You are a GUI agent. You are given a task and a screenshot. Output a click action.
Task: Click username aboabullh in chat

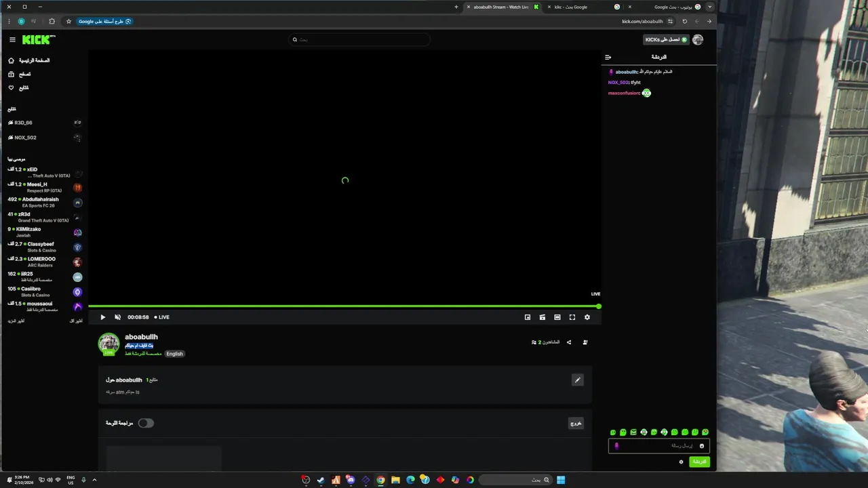626,72
